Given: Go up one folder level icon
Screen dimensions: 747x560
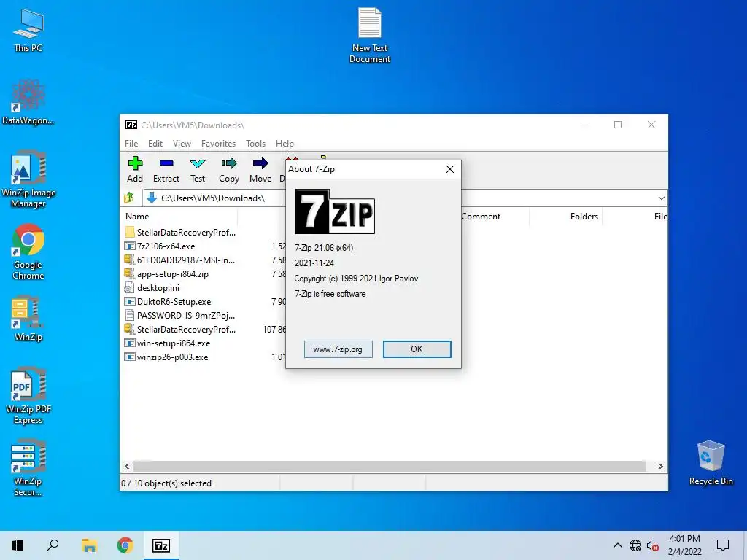Looking at the screenshot, I should 129,198.
